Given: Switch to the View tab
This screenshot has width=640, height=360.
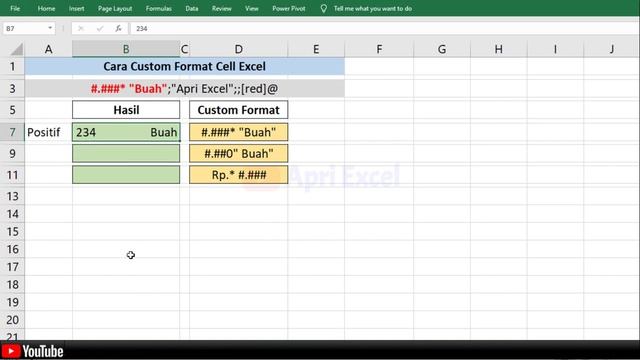Looking at the screenshot, I should pos(251,8).
